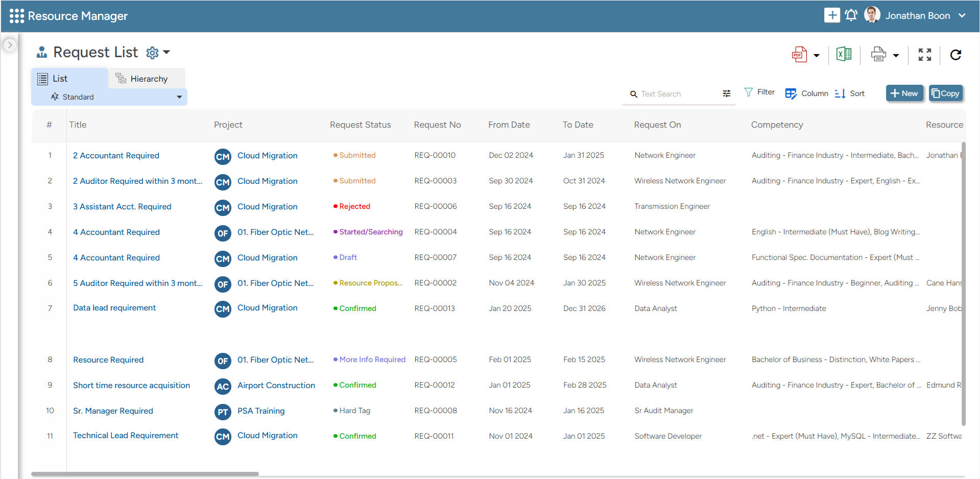The height and width of the screenshot is (479, 980).
Task: Expand to full screen view
Action: [924, 55]
